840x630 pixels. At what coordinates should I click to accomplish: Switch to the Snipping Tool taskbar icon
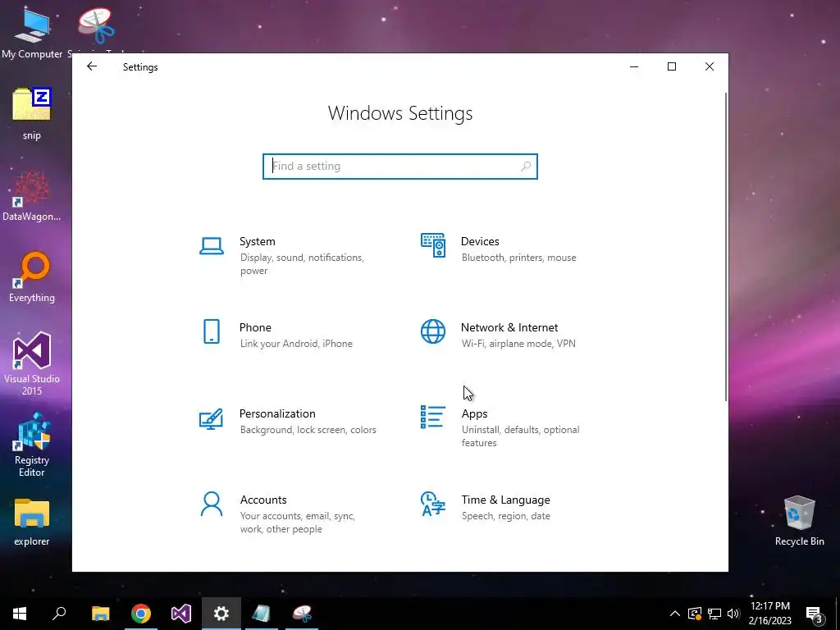tap(302, 614)
